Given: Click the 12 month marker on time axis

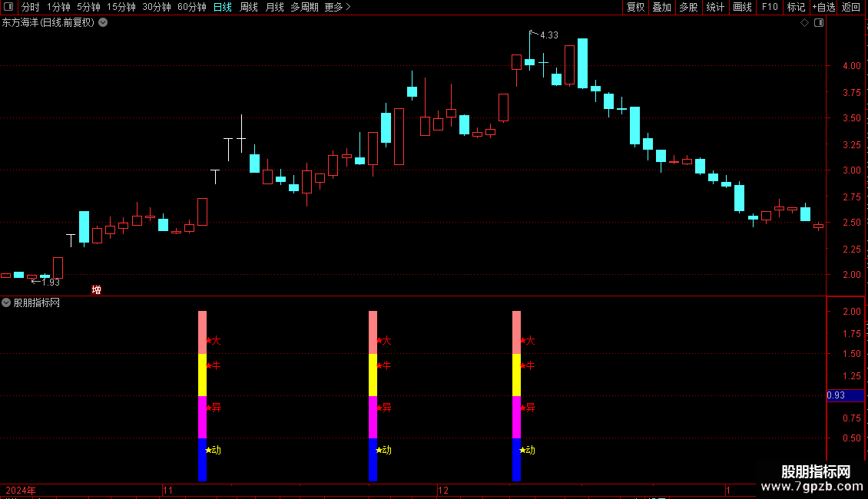Looking at the screenshot, I should [443, 490].
